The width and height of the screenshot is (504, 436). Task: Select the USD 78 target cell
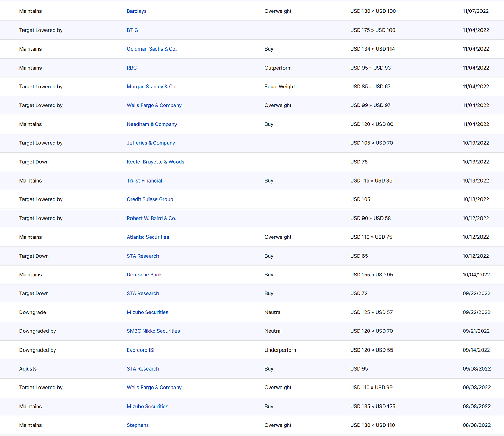click(x=359, y=162)
